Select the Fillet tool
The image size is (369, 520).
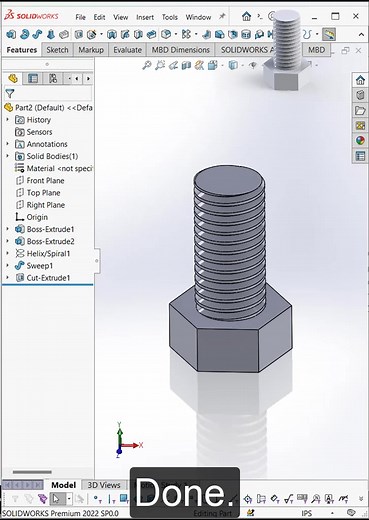click(166, 34)
